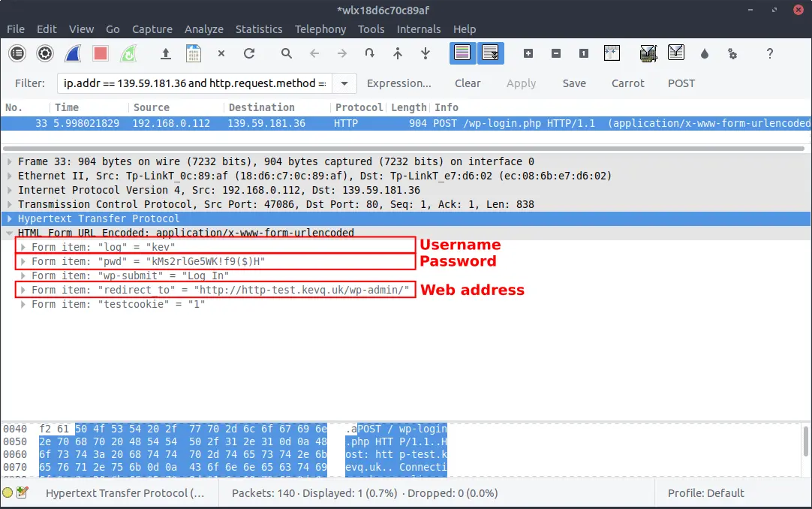
Task: Click inside the display filter text field
Action: click(195, 83)
